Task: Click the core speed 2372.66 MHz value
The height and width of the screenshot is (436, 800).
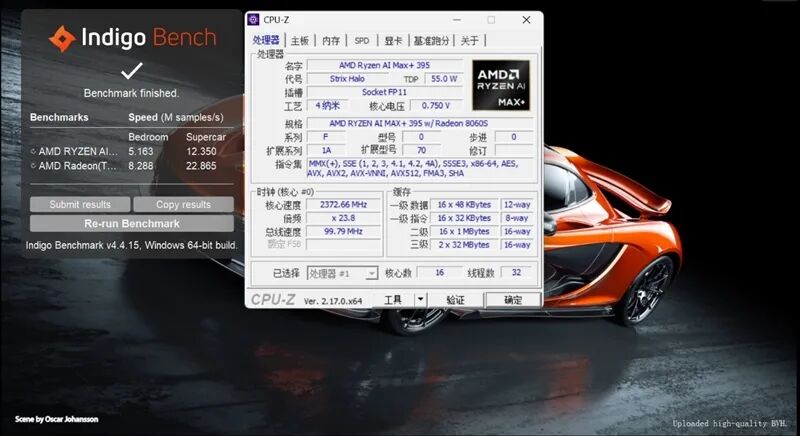Action: pyautogui.click(x=343, y=204)
